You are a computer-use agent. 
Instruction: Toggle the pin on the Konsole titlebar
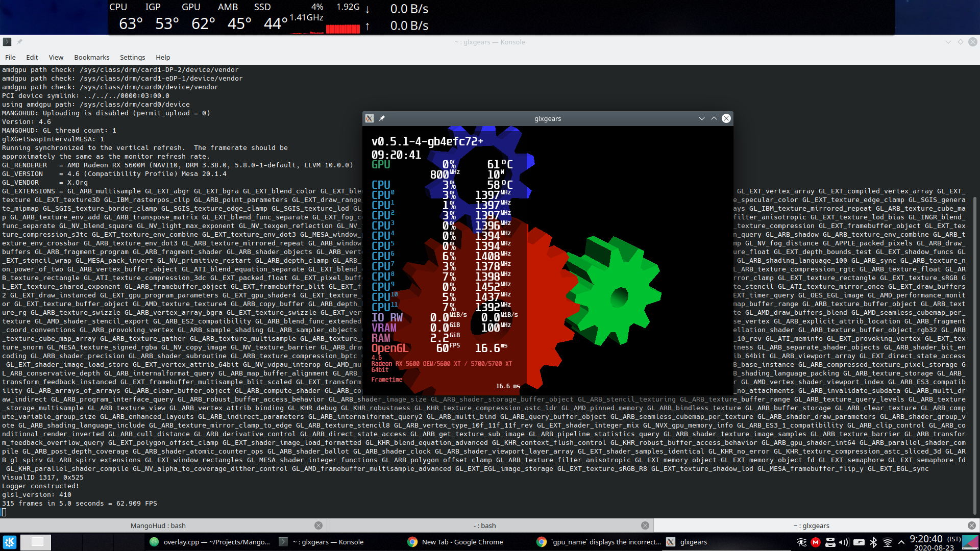pyautogui.click(x=19, y=42)
